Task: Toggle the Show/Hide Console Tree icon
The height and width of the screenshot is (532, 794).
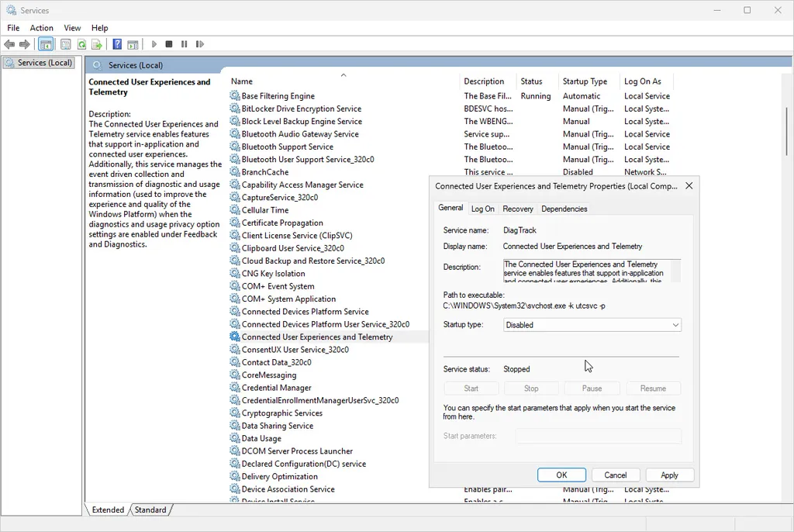Action: (x=45, y=44)
